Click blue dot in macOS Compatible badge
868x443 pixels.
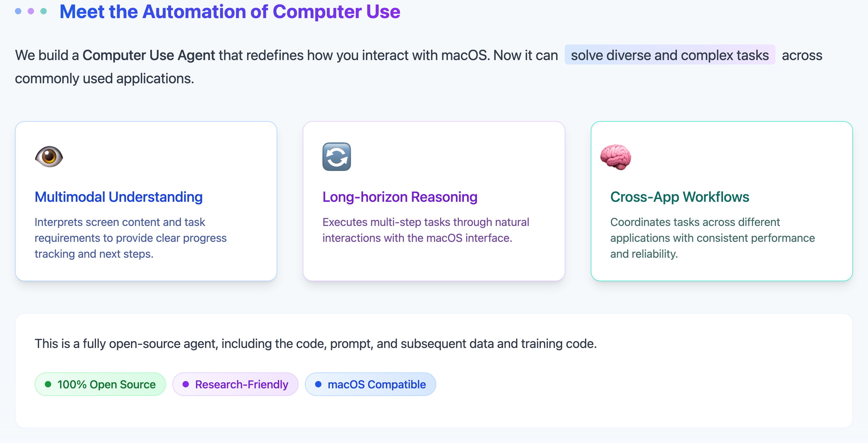click(318, 384)
